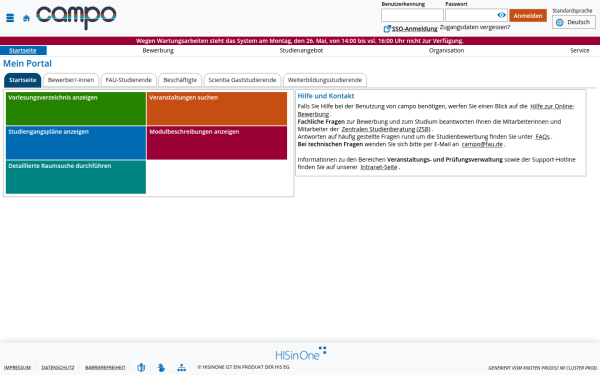Open the Studienangebot menu
600x375 pixels.
[x=301, y=51]
